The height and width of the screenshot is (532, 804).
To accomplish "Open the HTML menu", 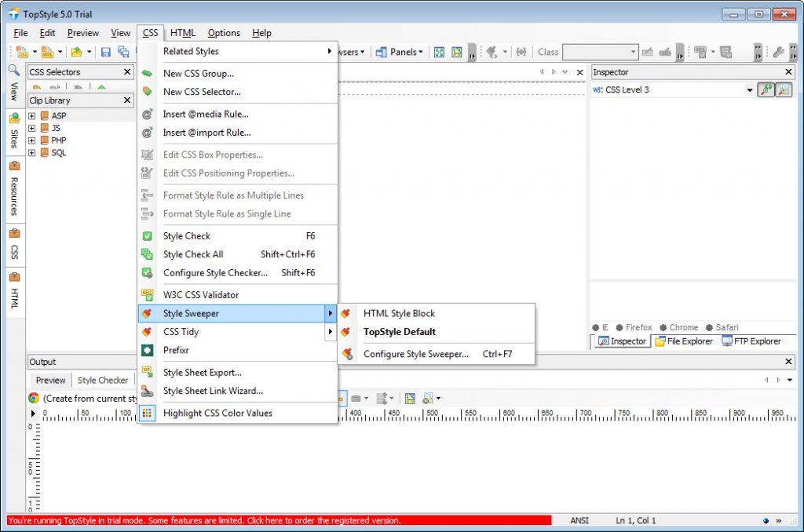I will pos(182,33).
